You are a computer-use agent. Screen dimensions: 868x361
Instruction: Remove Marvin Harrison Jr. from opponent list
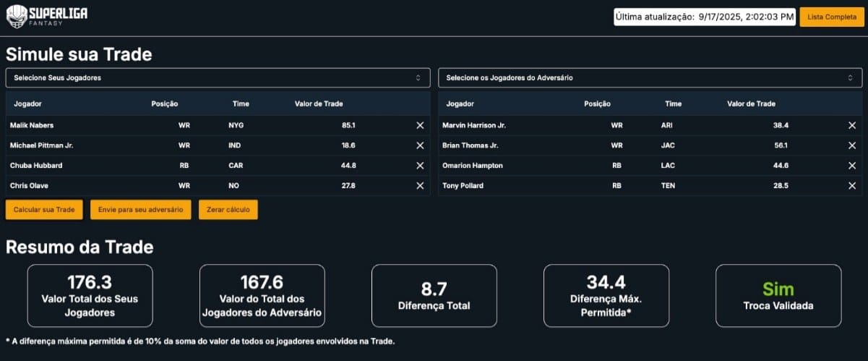tap(852, 125)
